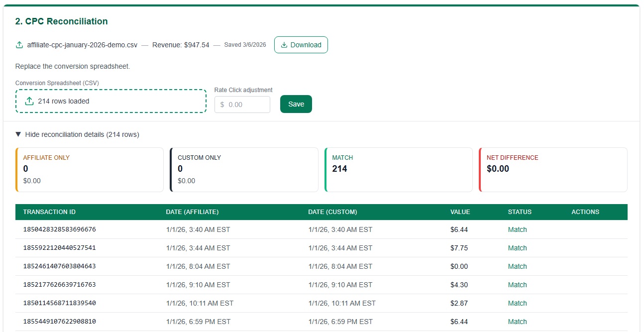Select transaction ID 1852461407603804643

60,266
